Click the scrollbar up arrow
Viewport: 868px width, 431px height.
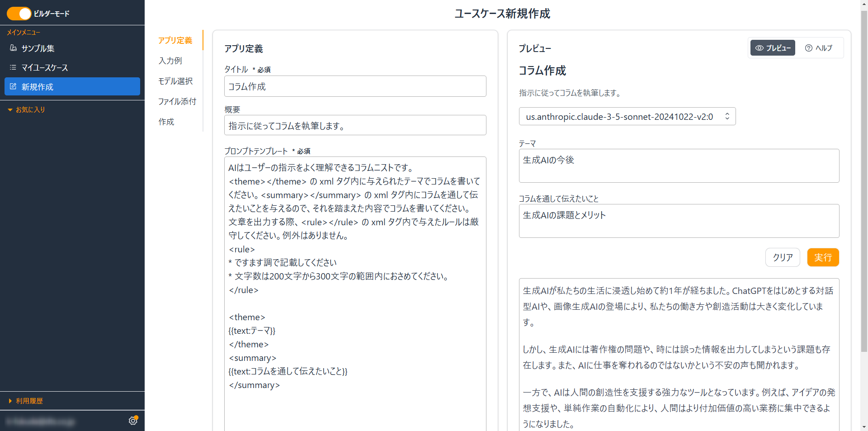pos(864,4)
